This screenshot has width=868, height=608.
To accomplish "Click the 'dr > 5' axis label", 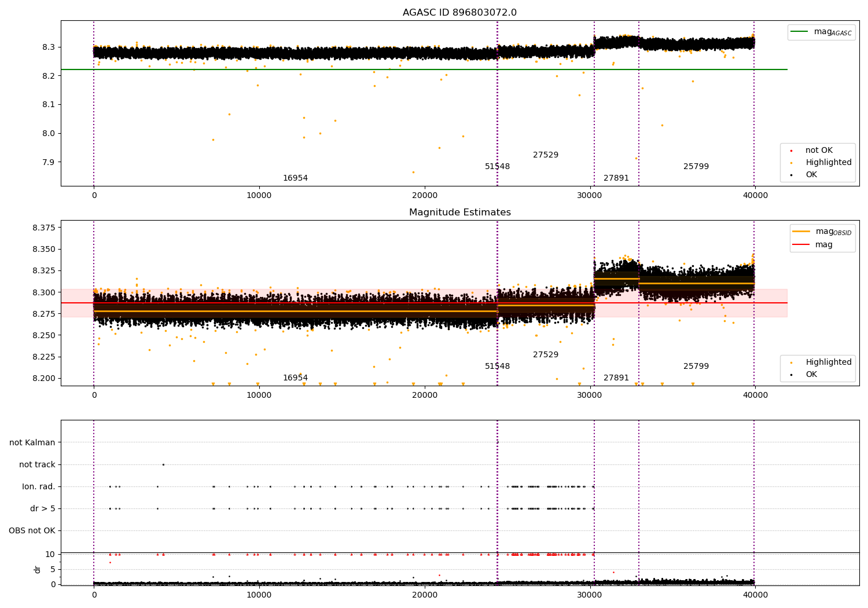I will click(x=43, y=508).
